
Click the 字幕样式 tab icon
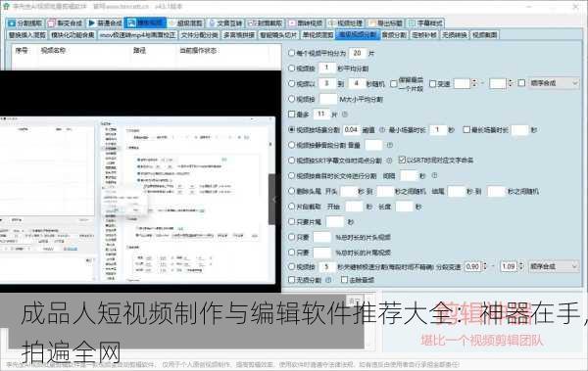(x=413, y=23)
